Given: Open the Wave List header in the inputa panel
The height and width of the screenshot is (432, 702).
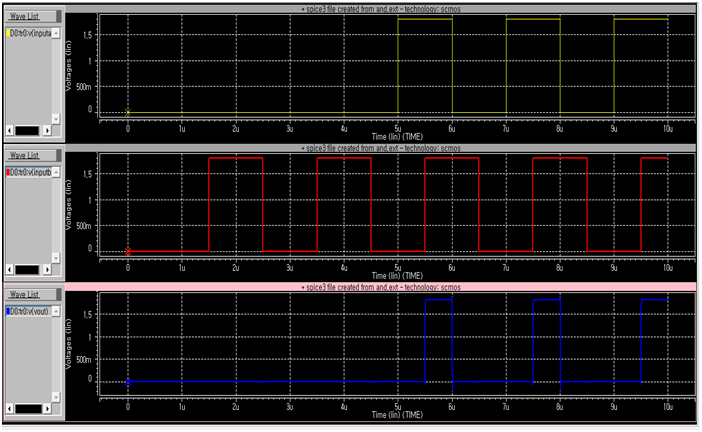Looking at the screenshot, I should (30, 17).
